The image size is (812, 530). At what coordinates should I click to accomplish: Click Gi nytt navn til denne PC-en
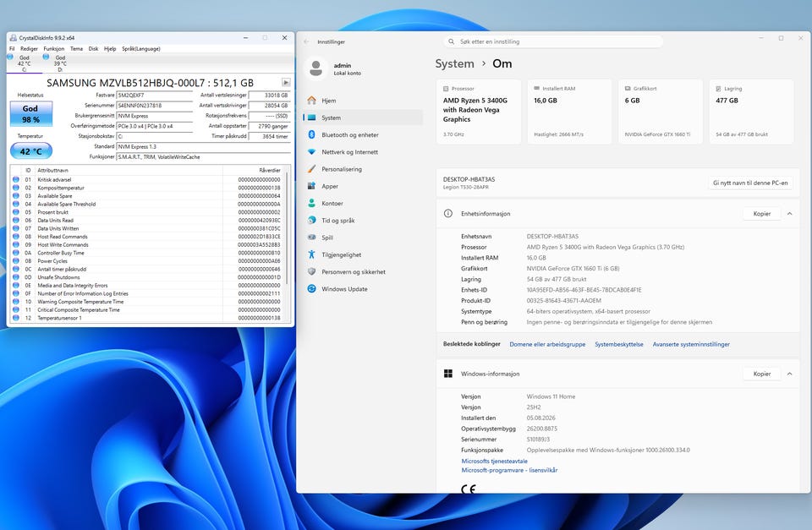point(750,183)
